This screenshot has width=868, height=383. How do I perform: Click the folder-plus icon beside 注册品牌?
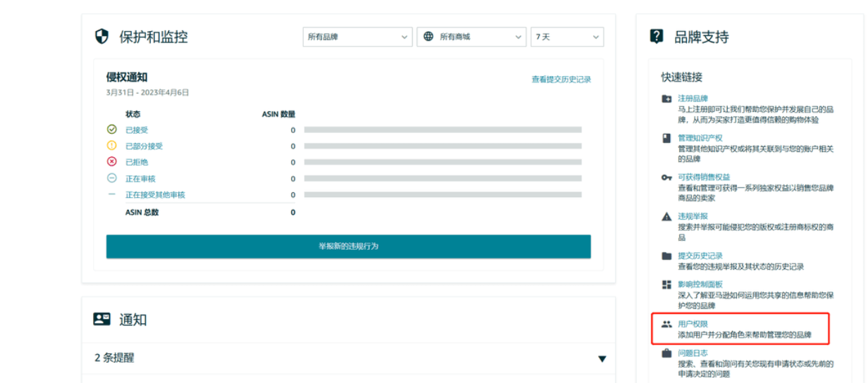[x=666, y=99]
